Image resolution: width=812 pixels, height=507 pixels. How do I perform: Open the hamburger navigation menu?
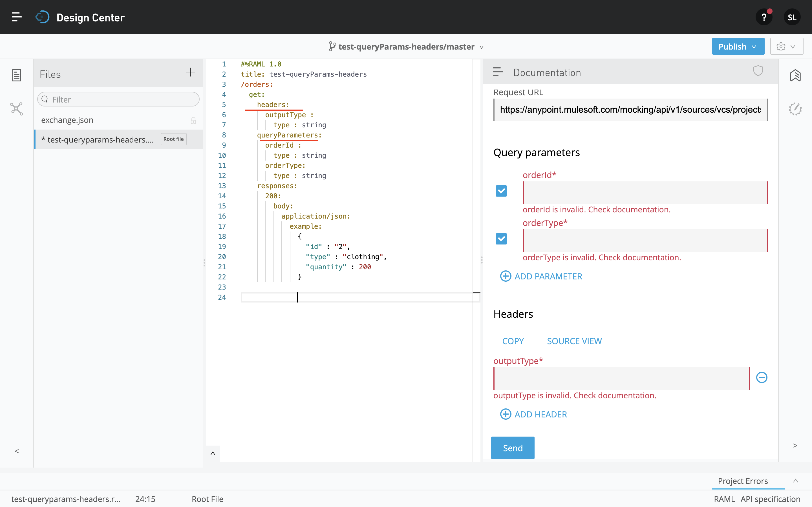pyautogui.click(x=16, y=17)
